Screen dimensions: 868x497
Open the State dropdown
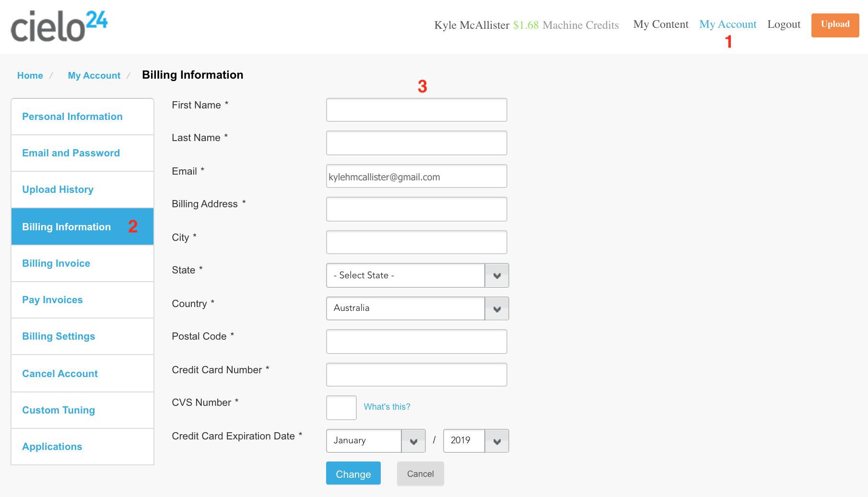[x=417, y=275]
